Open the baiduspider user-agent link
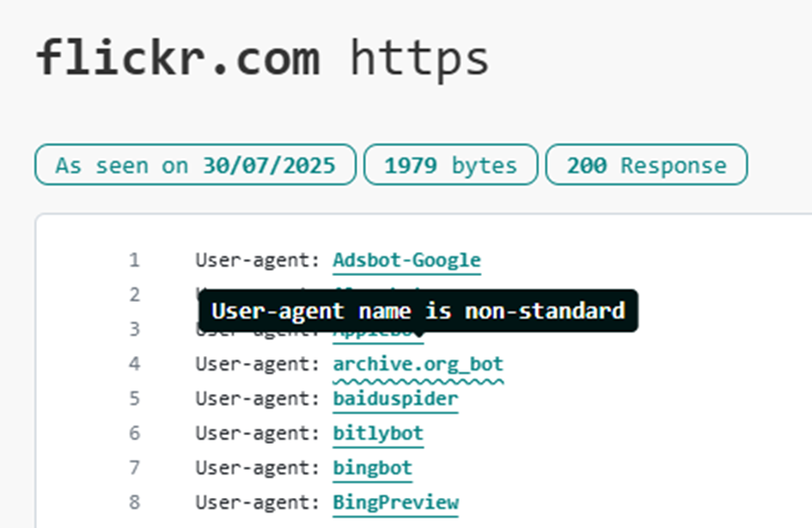The image size is (812, 528). [395, 399]
